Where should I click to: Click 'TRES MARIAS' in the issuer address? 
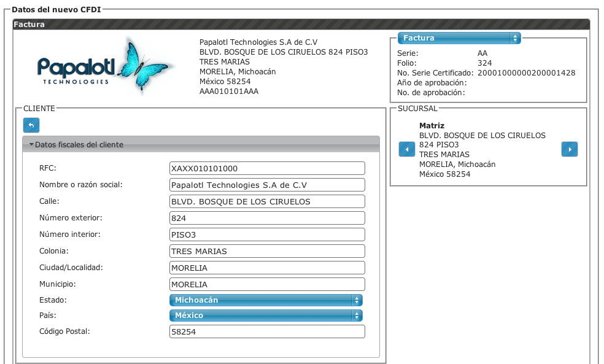[x=225, y=61]
